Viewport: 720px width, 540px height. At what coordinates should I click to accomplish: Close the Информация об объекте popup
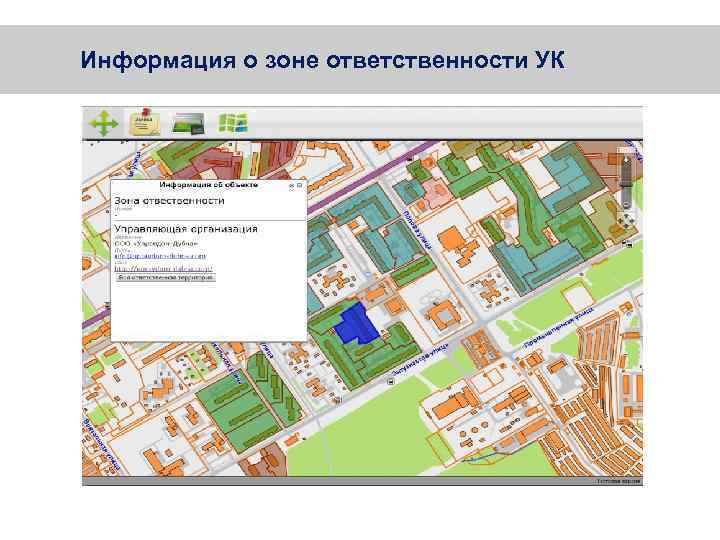[x=291, y=186]
